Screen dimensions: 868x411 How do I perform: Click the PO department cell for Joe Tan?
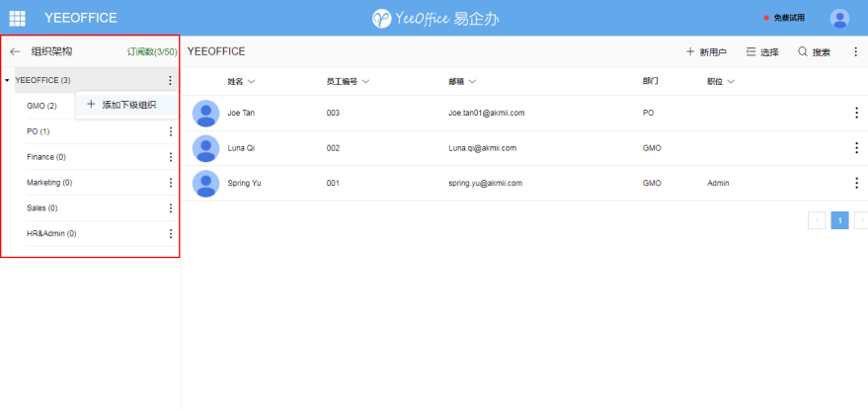(x=648, y=113)
